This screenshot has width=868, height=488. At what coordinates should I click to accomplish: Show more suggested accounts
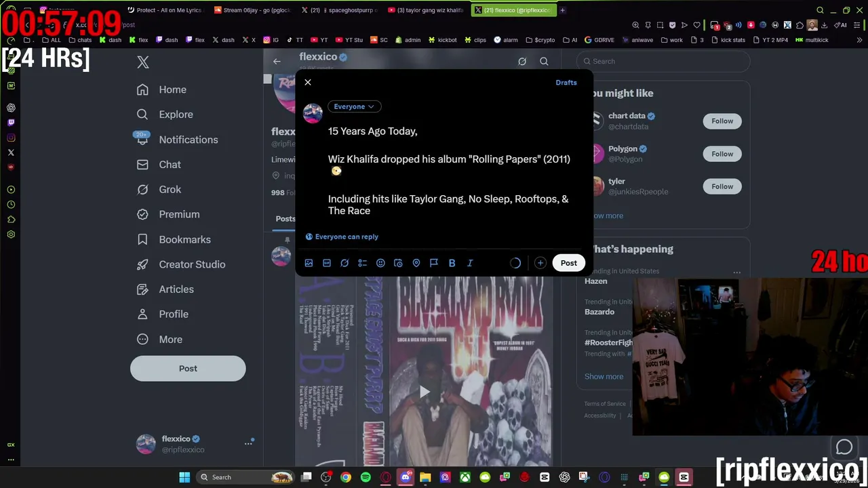tap(608, 216)
